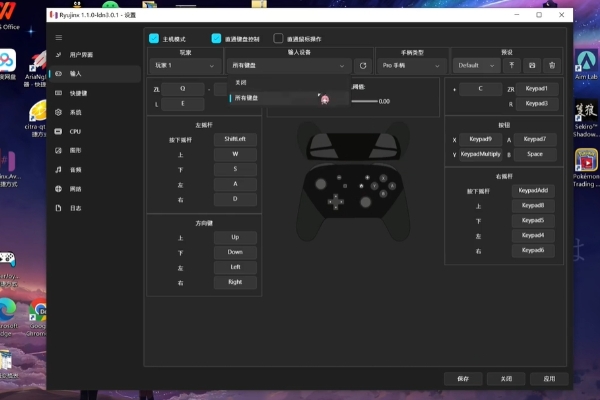Click the slider showing value 0.00
Screen dimensions: 600x400
363,101
